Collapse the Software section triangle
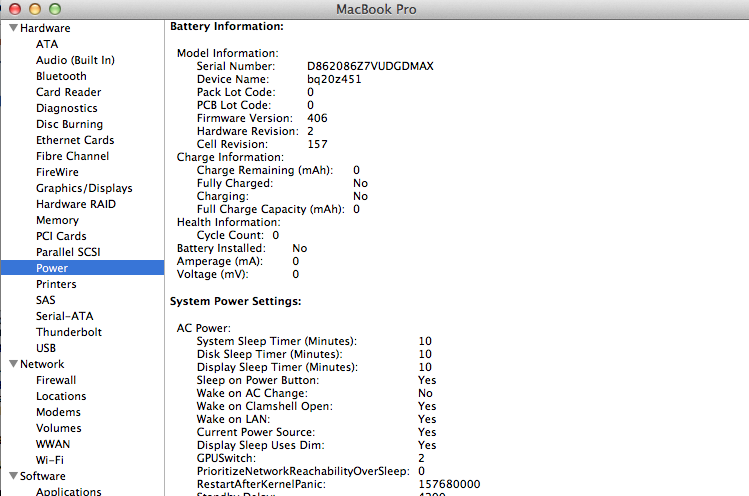The image size is (749, 496). (13, 475)
